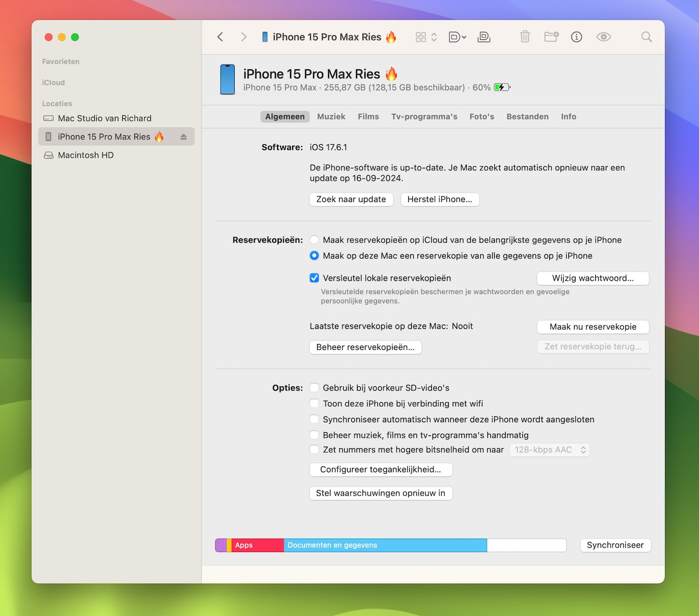Click the Quick Look eye icon
The image size is (699, 616).
603,37
